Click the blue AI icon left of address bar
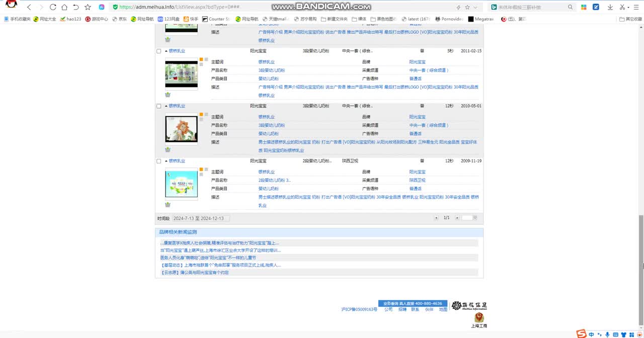This screenshot has width=644, height=338. tap(102, 7)
